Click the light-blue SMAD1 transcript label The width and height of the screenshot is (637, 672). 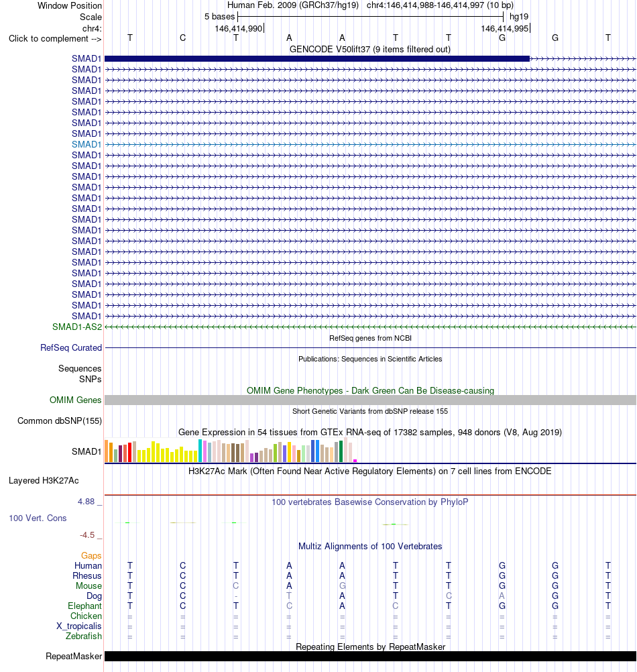point(86,144)
